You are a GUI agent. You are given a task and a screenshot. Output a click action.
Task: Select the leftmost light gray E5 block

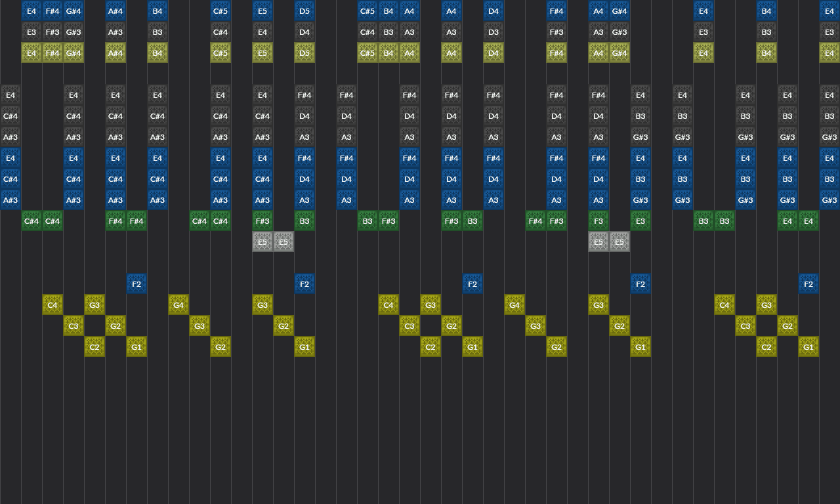(x=262, y=242)
